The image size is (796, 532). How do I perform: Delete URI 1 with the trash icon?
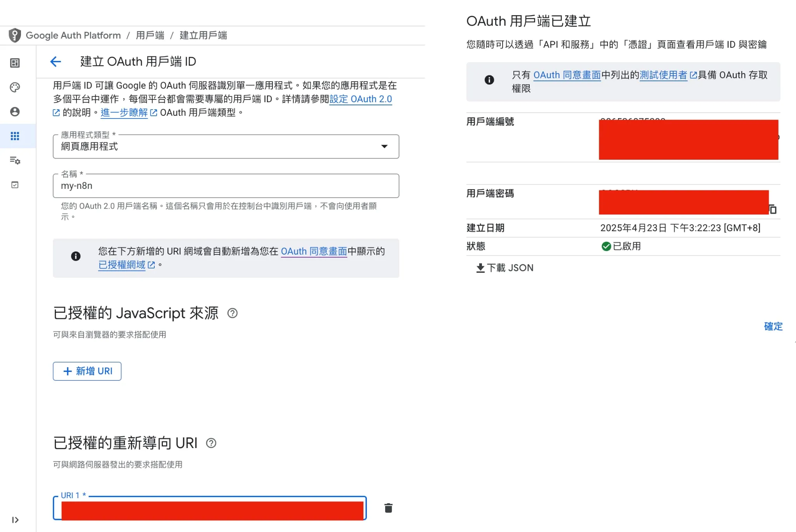tap(388, 508)
